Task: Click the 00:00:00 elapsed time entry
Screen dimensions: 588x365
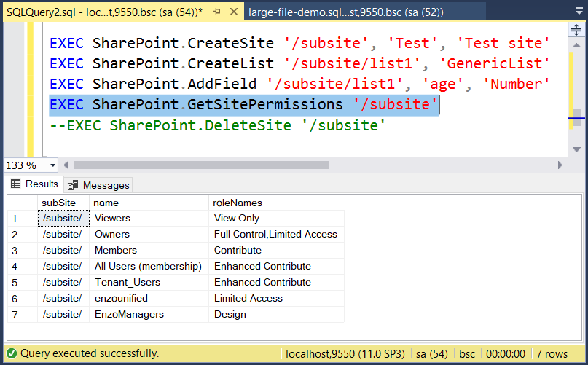Action: pyautogui.click(x=506, y=354)
